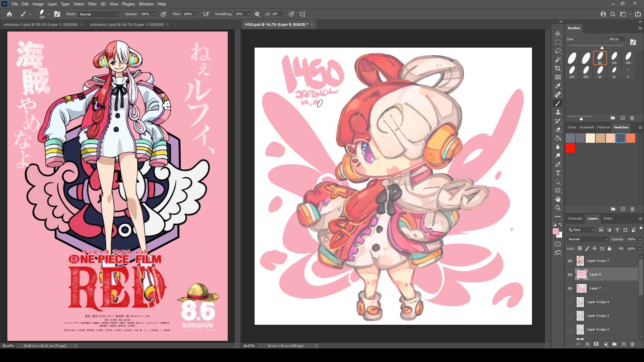Delete layer using Layers panel trash icon
Viewport: 644px width, 362px height.
click(x=632, y=344)
